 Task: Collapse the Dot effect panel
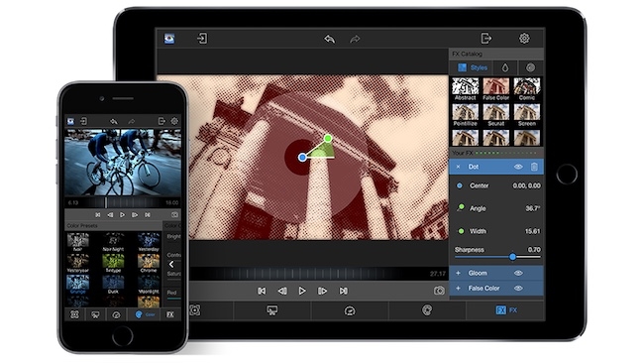click(459, 167)
